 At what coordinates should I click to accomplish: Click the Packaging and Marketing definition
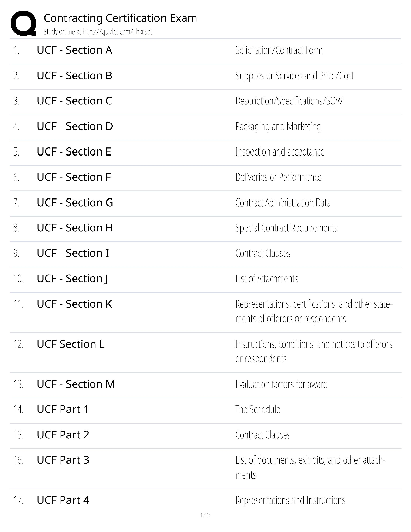(278, 127)
